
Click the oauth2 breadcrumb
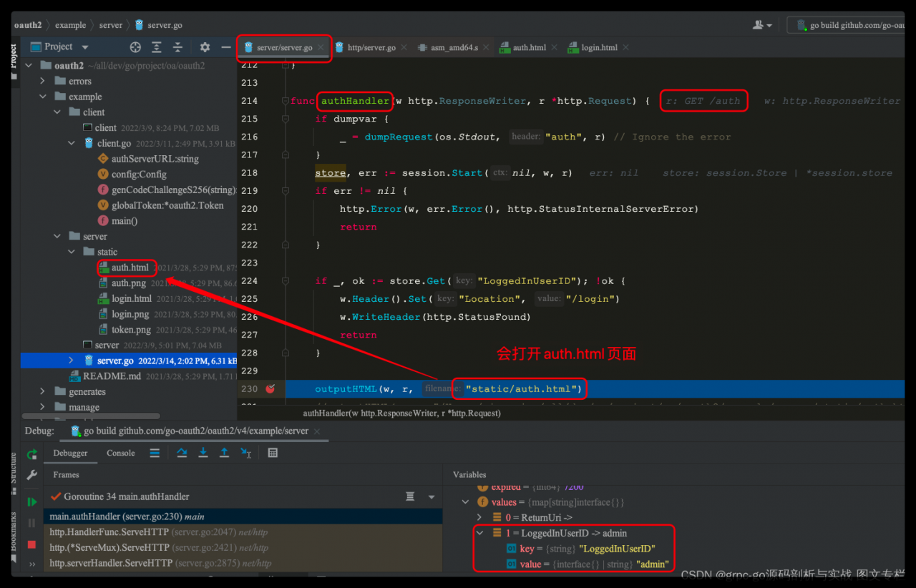[28, 25]
